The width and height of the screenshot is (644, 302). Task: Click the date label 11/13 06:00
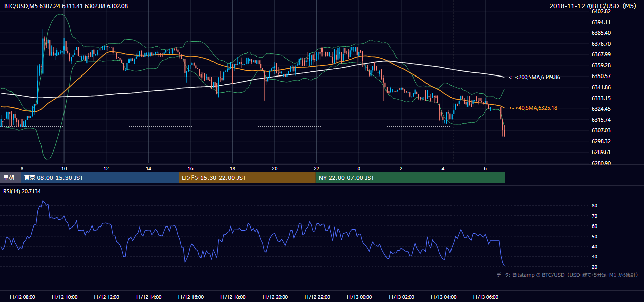click(485, 297)
